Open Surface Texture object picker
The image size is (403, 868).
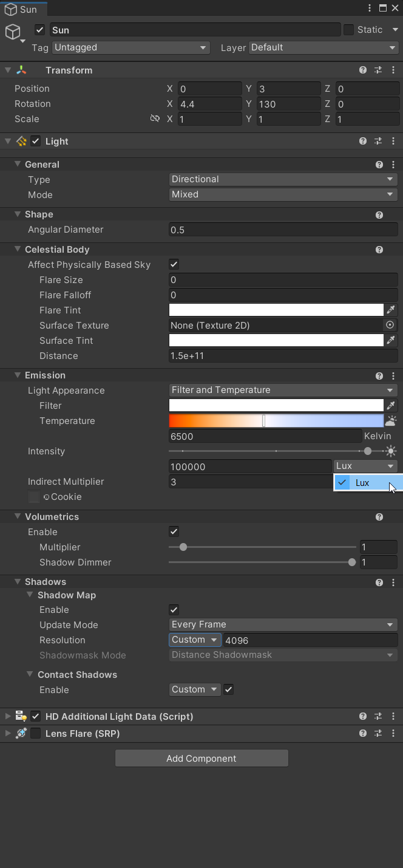(x=390, y=325)
